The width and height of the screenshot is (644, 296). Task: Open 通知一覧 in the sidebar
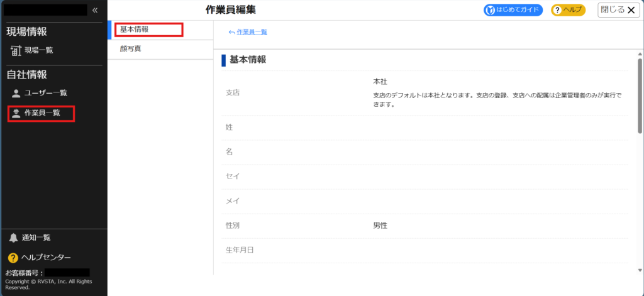click(36, 238)
